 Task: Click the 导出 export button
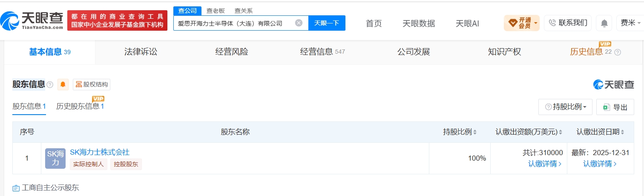point(615,107)
